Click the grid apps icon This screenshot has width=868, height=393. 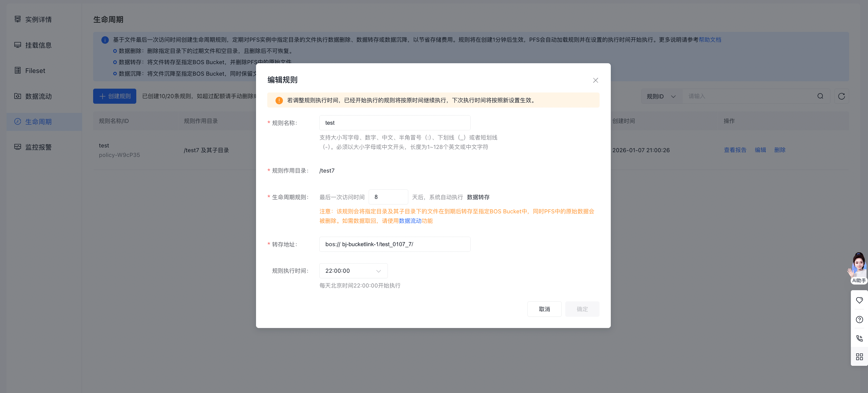click(x=859, y=357)
